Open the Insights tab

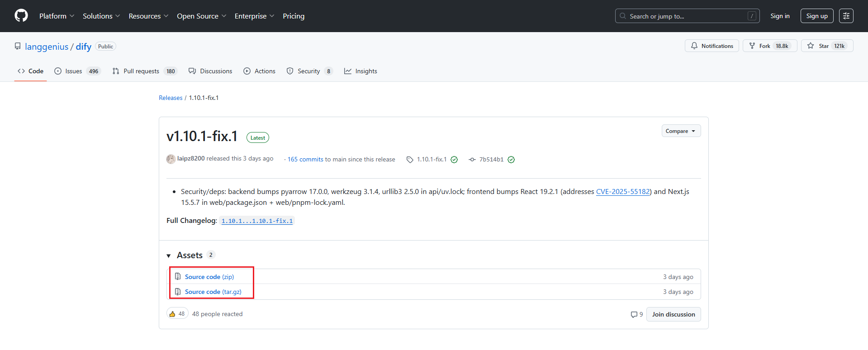360,71
